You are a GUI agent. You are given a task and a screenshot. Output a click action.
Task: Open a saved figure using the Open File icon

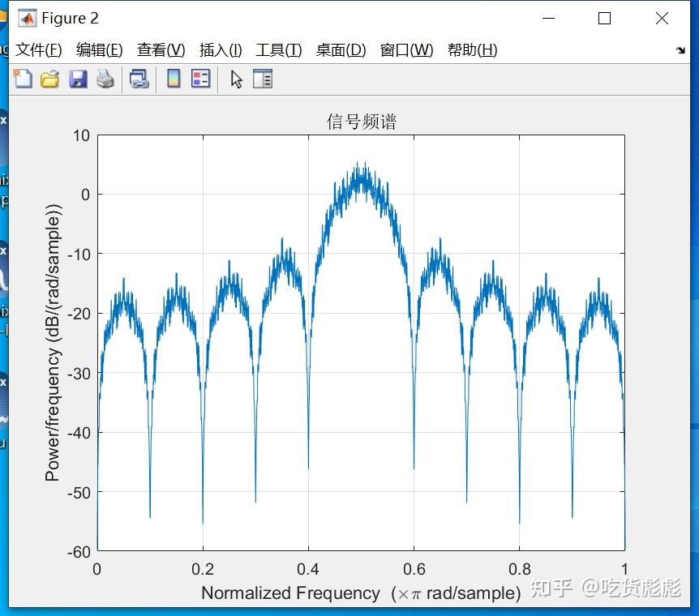click(x=49, y=79)
